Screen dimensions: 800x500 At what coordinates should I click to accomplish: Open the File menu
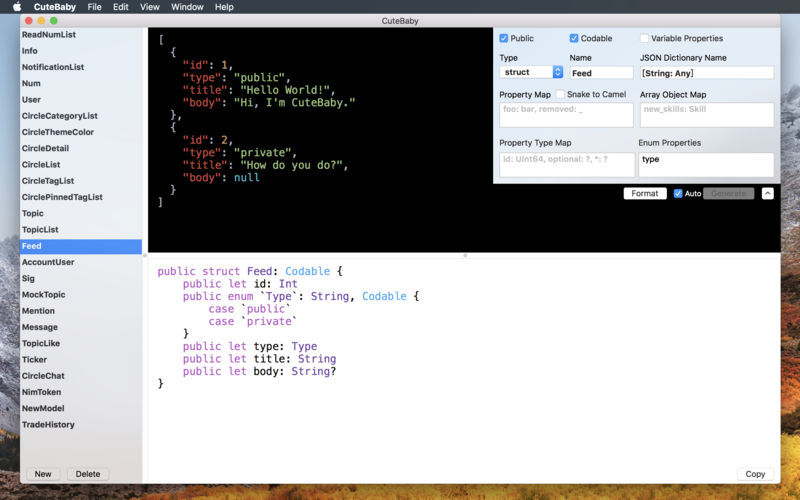(x=94, y=7)
